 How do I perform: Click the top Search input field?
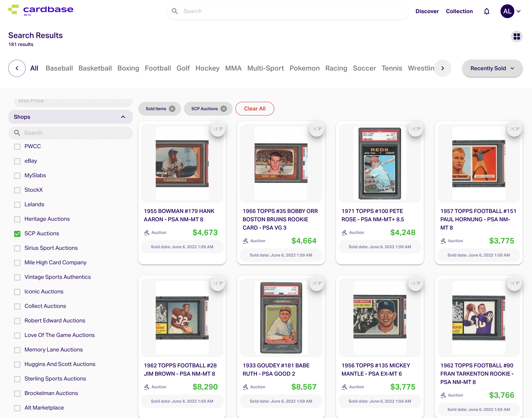(288, 11)
